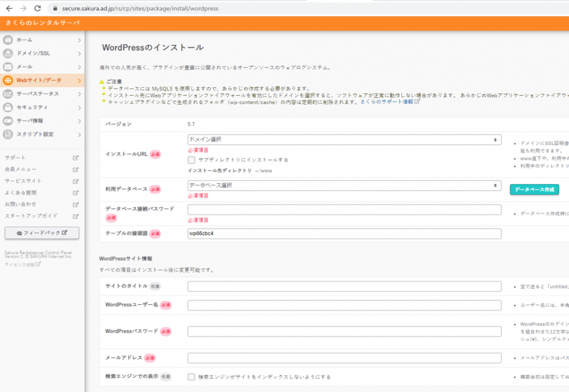Open サーバステータス menu item
Screen dimensions: 569x392
point(42,93)
